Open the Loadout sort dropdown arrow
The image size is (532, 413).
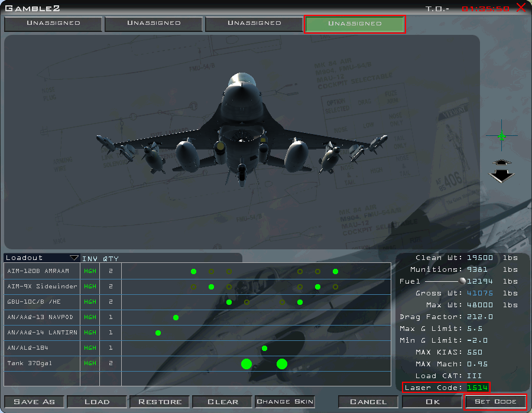tap(75, 258)
